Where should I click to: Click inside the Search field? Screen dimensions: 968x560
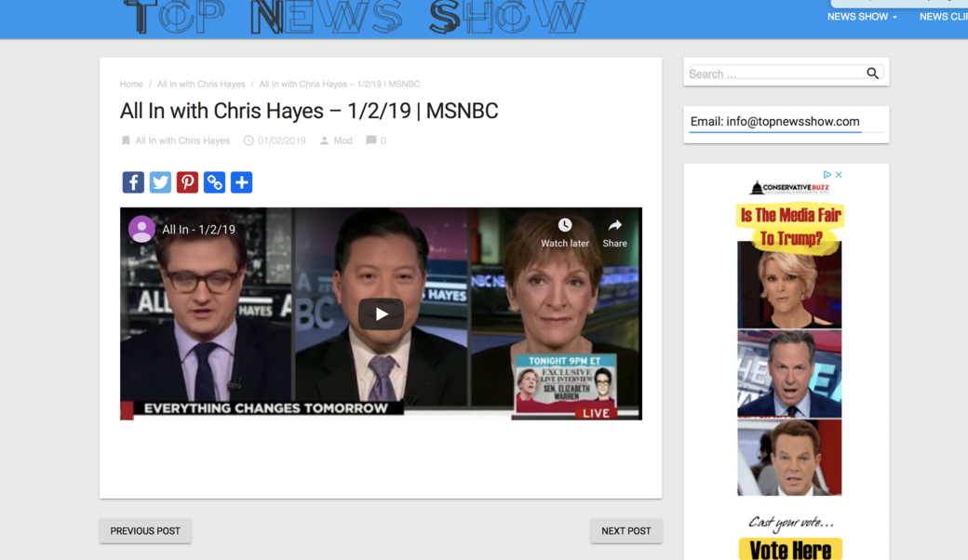(x=773, y=73)
